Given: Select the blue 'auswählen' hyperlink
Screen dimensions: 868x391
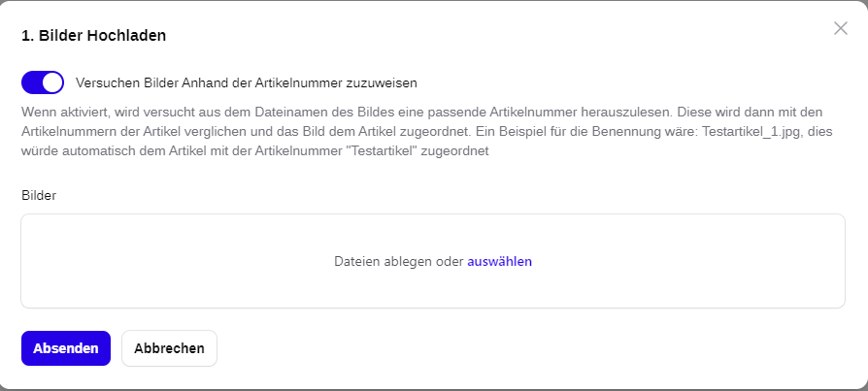Looking at the screenshot, I should click(x=499, y=261).
